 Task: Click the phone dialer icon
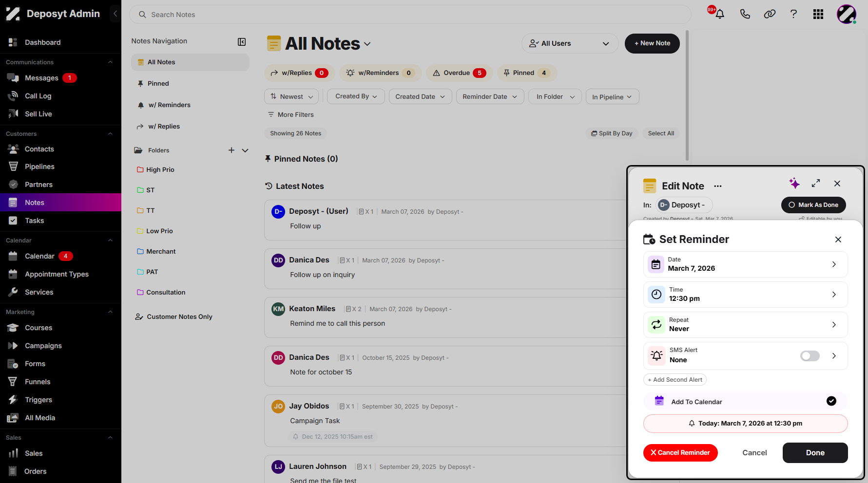(745, 14)
